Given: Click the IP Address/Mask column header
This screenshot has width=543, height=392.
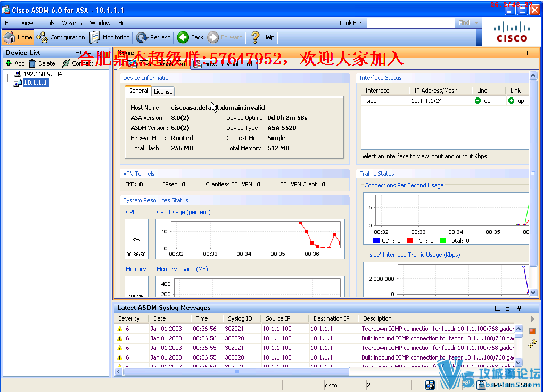Looking at the screenshot, I should pos(440,91).
